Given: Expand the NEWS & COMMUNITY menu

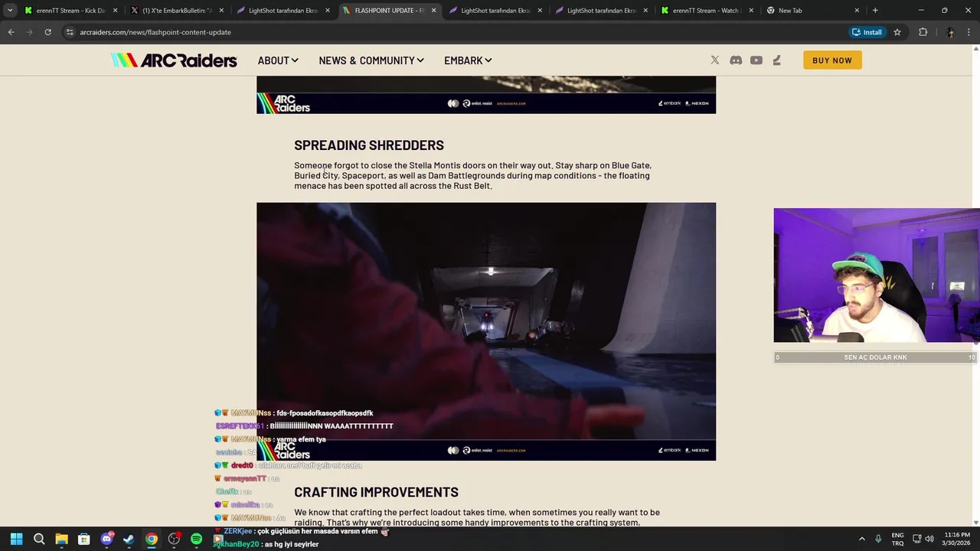Looking at the screenshot, I should [x=371, y=60].
